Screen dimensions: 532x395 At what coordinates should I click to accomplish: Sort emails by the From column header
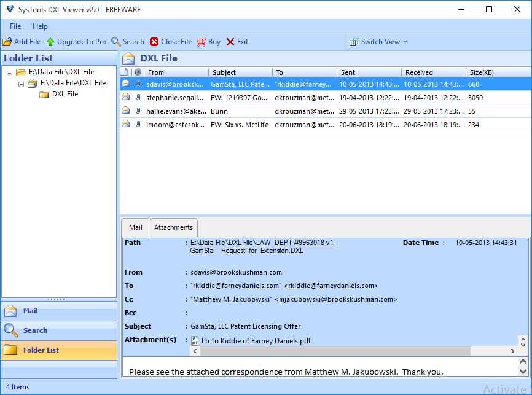(x=176, y=72)
